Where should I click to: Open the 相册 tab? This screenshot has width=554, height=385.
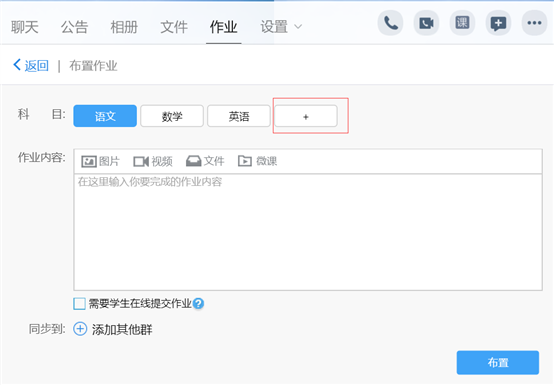point(124,27)
